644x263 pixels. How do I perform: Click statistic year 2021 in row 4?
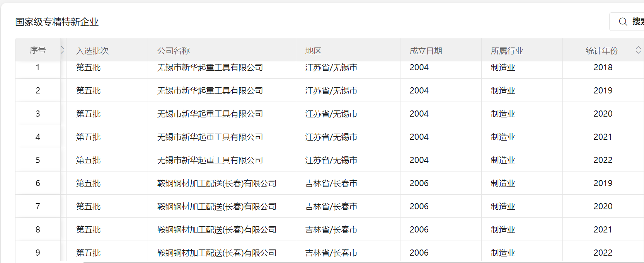coord(603,137)
